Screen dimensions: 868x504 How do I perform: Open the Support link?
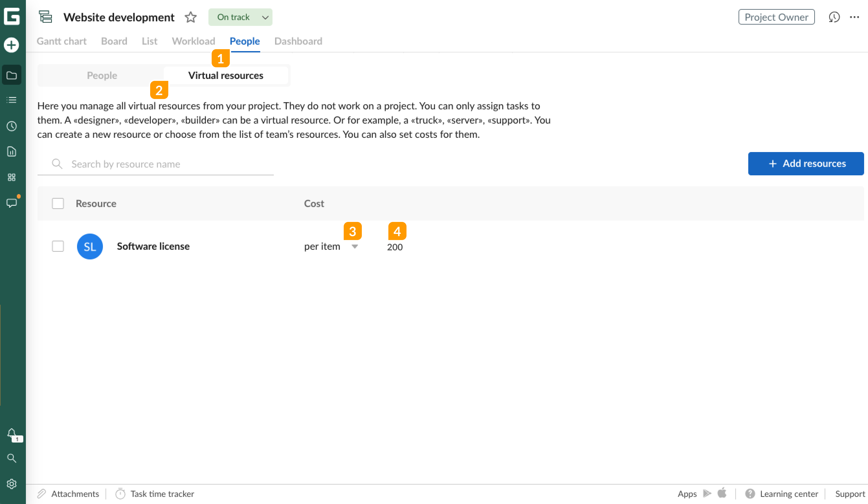pos(850,493)
